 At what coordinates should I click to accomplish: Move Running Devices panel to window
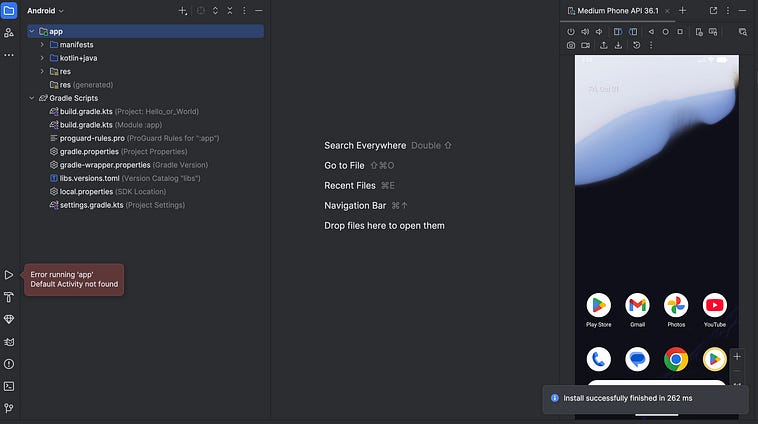pos(713,11)
